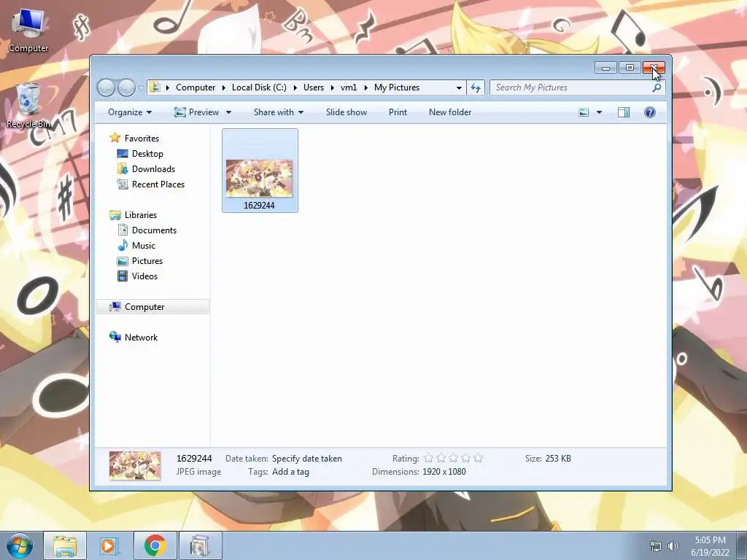This screenshot has height=560, width=747.
Task: Click Computer in the address breadcrumb
Action: click(196, 87)
